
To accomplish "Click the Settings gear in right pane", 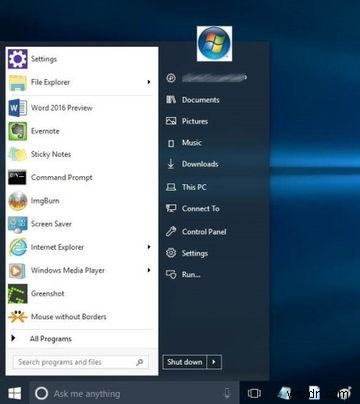I will [171, 253].
